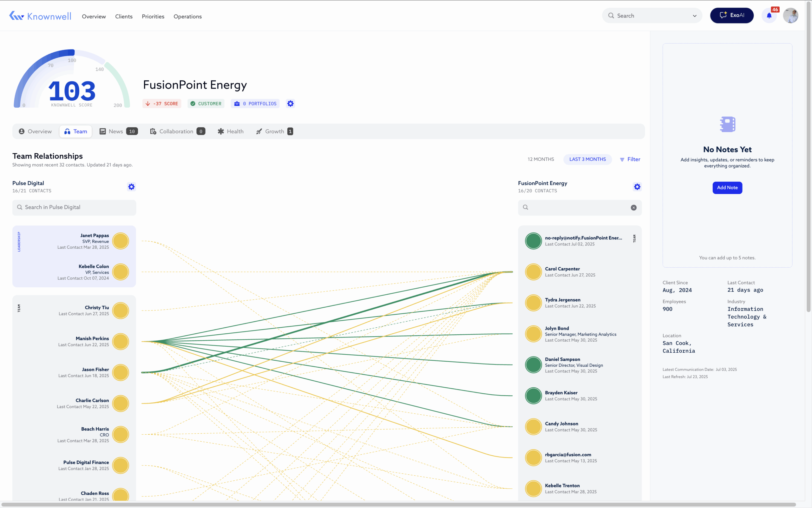Switch to the News tab
Screen dimensions: 812x508
coord(118,131)
